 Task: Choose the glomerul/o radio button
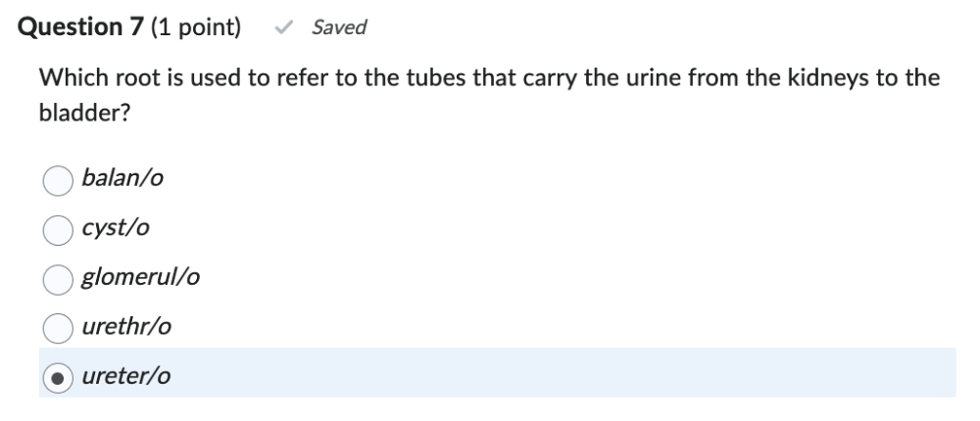coord(58,279)
